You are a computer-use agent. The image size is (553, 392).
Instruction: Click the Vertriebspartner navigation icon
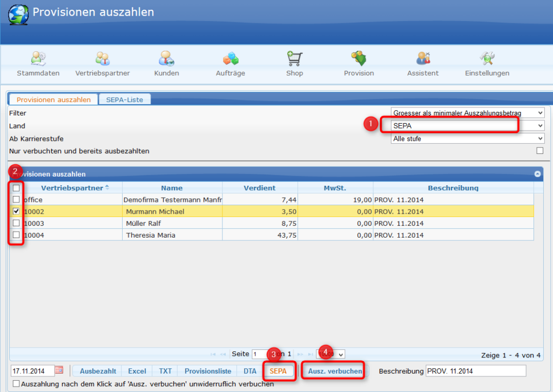[103, 59]
